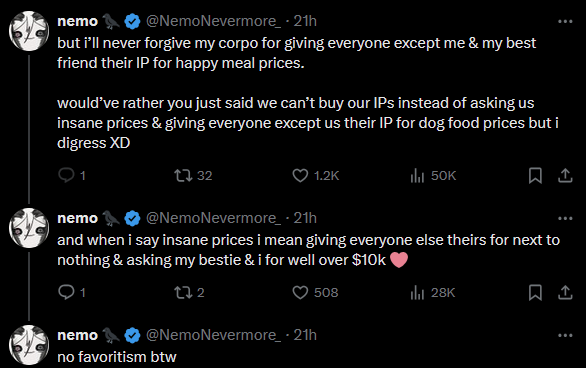Image resolution: width=586 pixels, height=368 pixels.
Task: Open more options on 'no favoritism btw' tweet
Action: point(565,335)
